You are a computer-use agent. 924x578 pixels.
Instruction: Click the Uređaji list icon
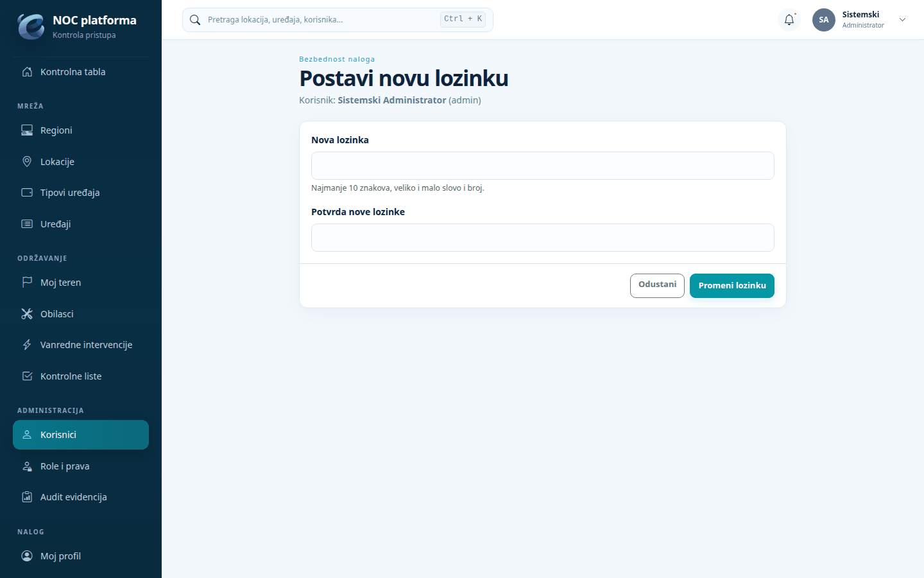27,224
